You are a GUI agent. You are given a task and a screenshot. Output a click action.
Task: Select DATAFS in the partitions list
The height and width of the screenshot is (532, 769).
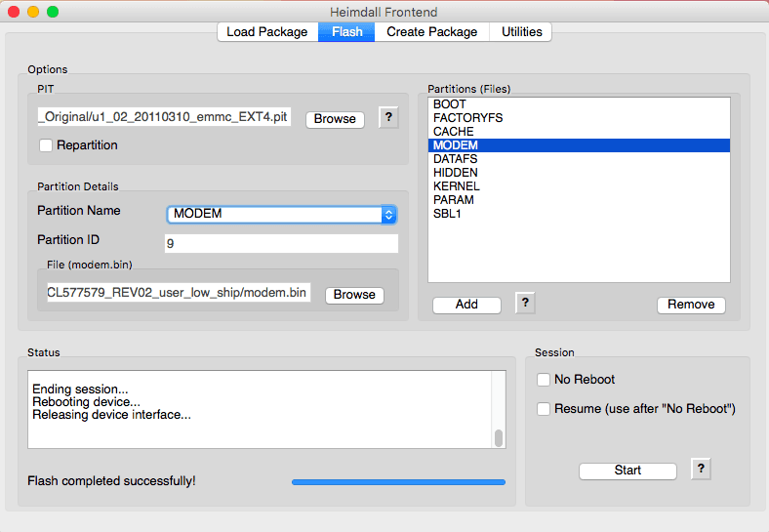(579, 159)
